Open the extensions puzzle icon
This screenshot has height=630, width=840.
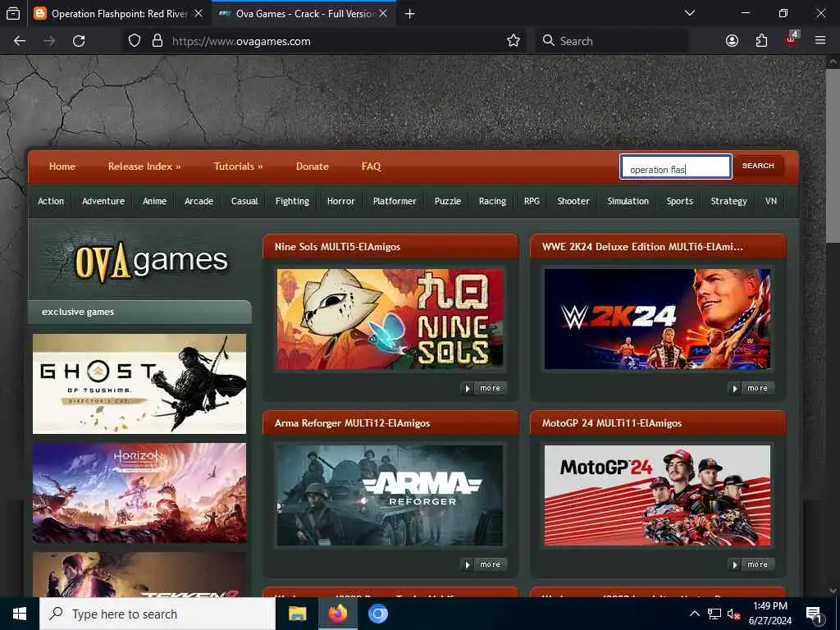(x=761, y=41)
